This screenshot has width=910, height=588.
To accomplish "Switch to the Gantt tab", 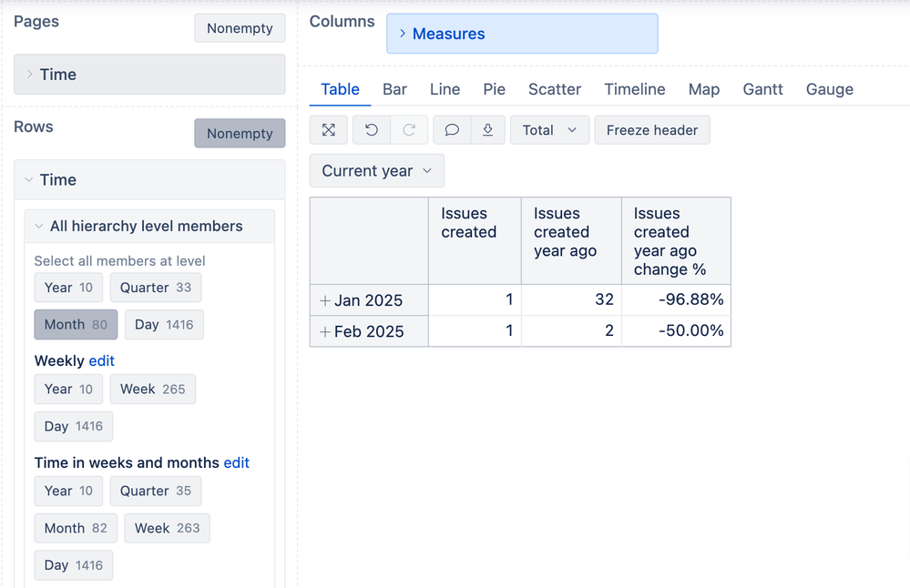I will click(762, 89).
